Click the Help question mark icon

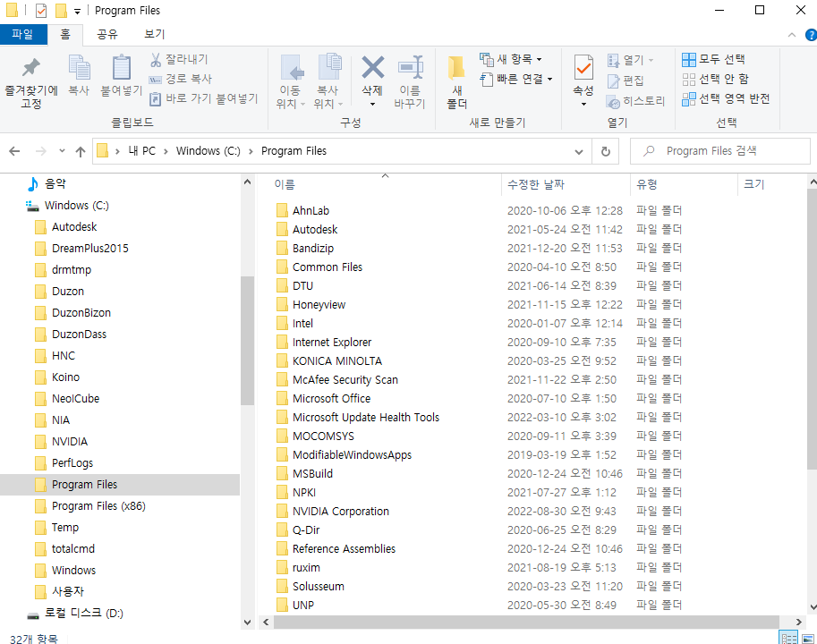click(x=811, y=35)
